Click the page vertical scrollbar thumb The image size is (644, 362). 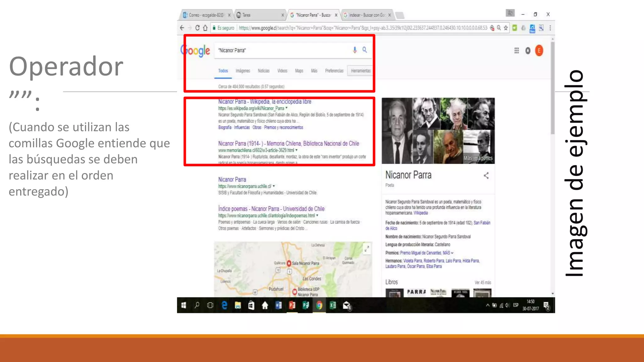[x=552, y=88]
